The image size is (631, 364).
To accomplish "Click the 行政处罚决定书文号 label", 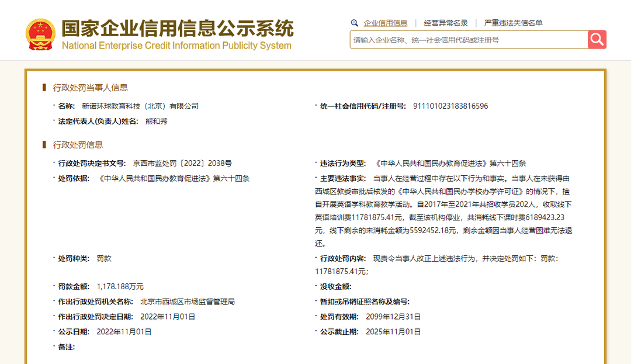I will 92,163.
